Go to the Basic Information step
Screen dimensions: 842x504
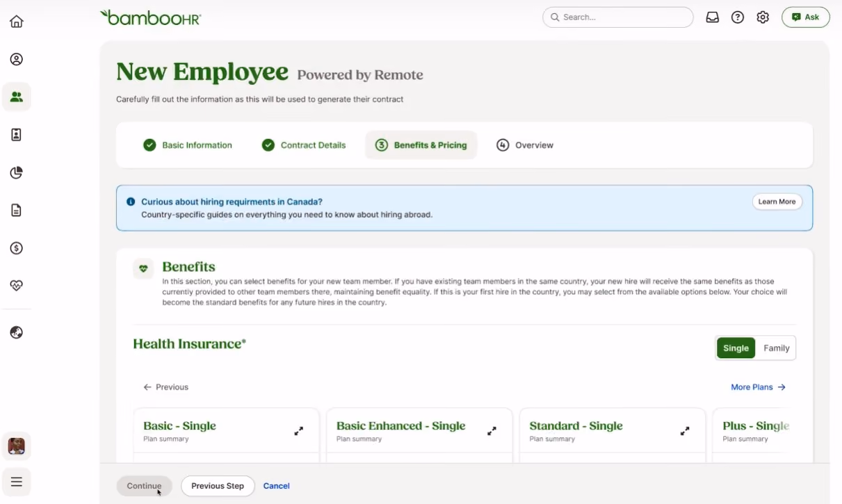188,145
